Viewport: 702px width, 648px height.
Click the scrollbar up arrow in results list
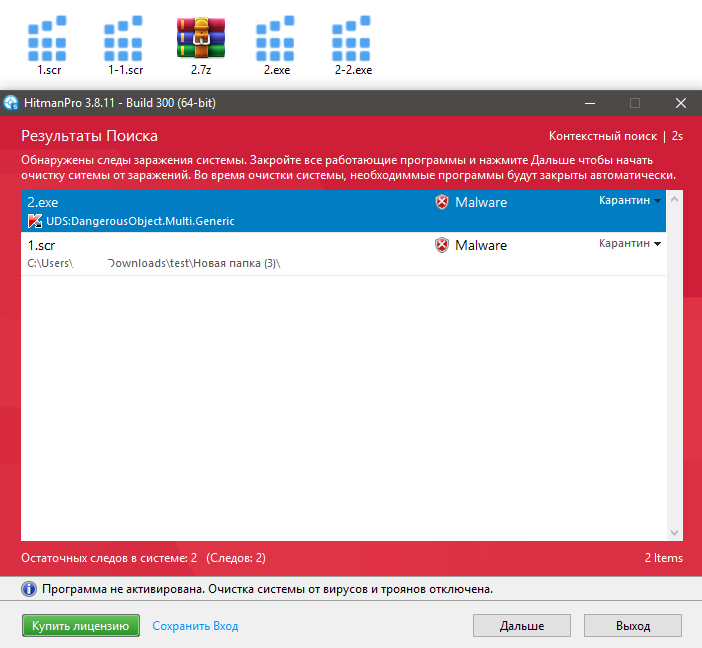coord(674,199)
